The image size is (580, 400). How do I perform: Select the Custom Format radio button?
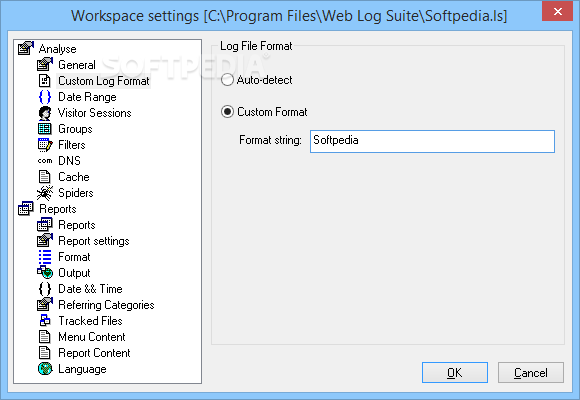pos(227,112)
